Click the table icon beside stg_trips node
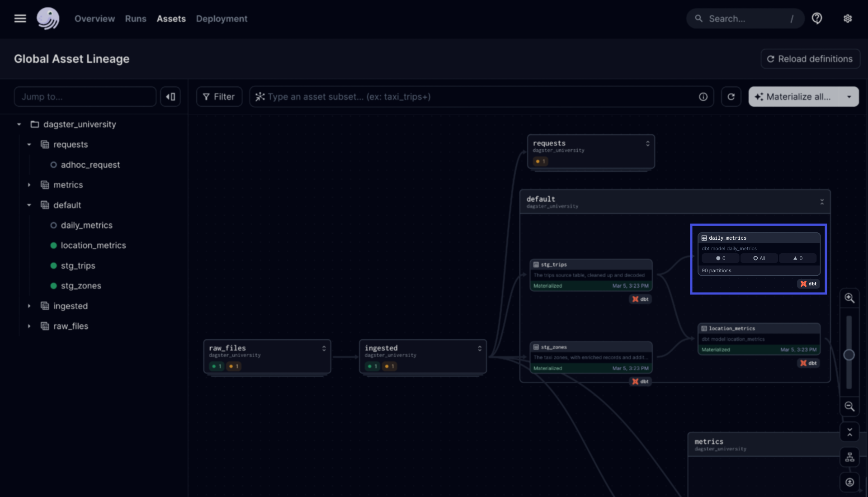 [x=536, y=265]
